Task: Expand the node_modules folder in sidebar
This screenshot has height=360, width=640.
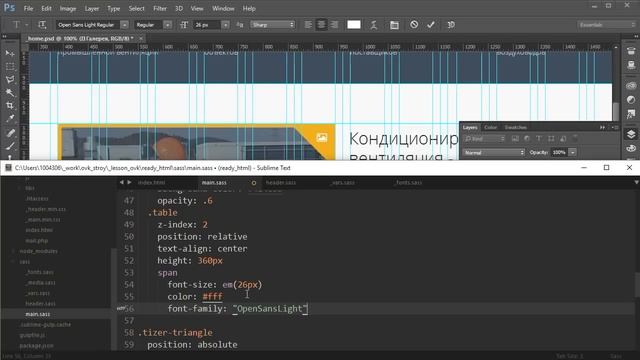Action: pyautogui.click(x=13, y=251)
